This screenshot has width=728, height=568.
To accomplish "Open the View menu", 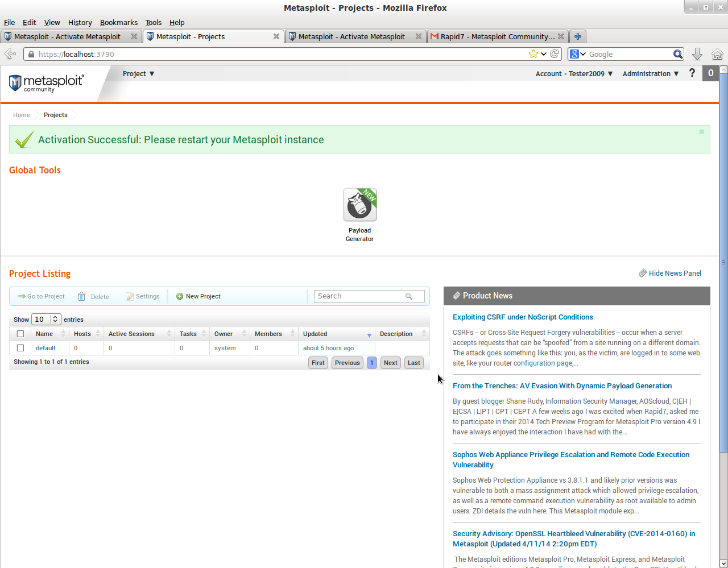I will (52, 22).
